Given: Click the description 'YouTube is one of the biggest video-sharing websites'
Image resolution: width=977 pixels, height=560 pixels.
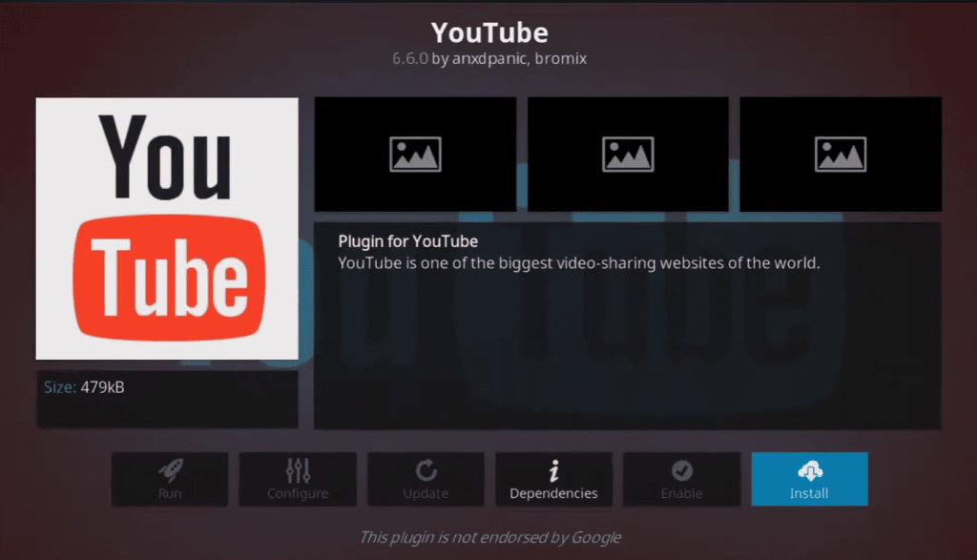Looking at the screenshot, I should click(579, 263).
